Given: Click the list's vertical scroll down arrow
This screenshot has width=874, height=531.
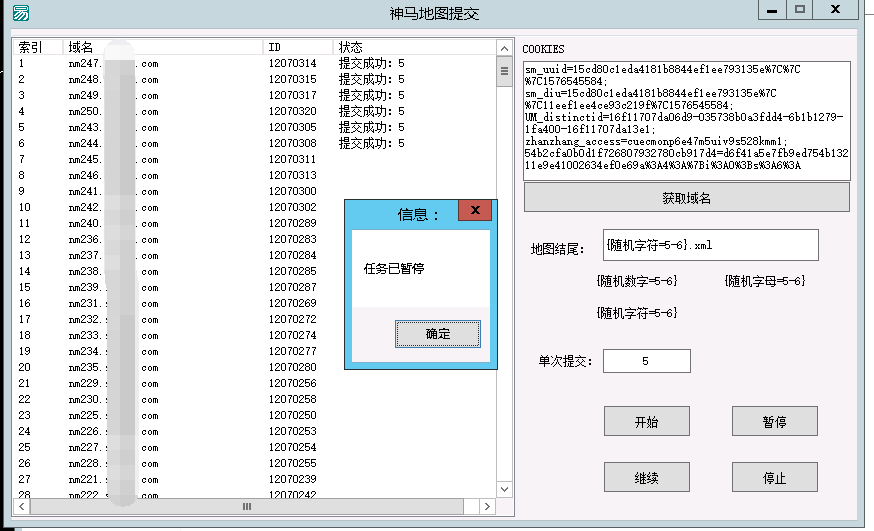Looking at the screenshot, I should [x=504, y=489].
